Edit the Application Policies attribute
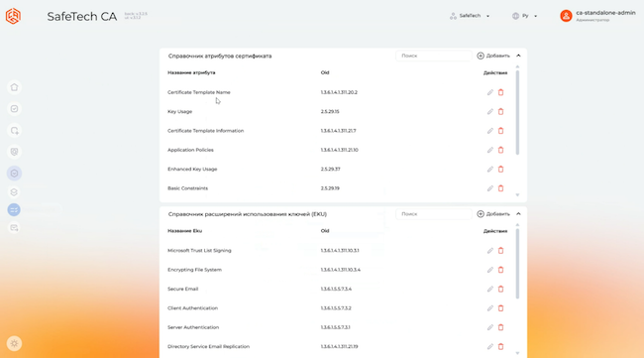This screenshot has width=644, height=358. click(490, 150)
